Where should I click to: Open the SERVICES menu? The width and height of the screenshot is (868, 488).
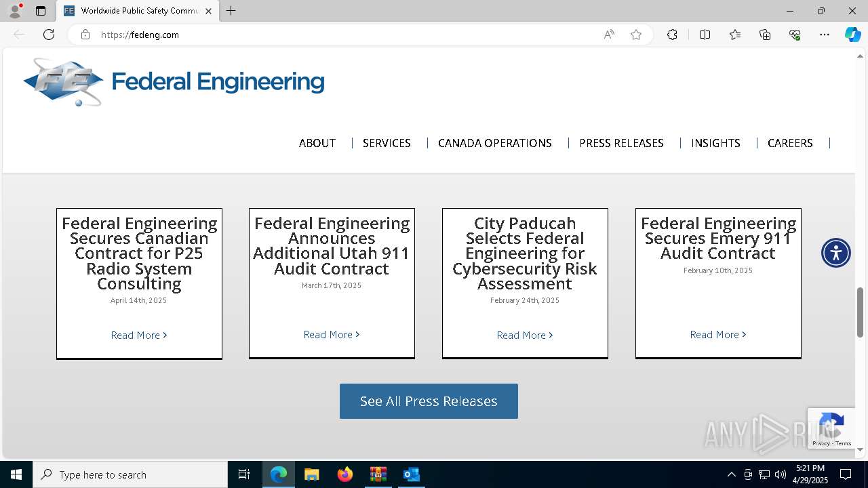click(387, 143)
